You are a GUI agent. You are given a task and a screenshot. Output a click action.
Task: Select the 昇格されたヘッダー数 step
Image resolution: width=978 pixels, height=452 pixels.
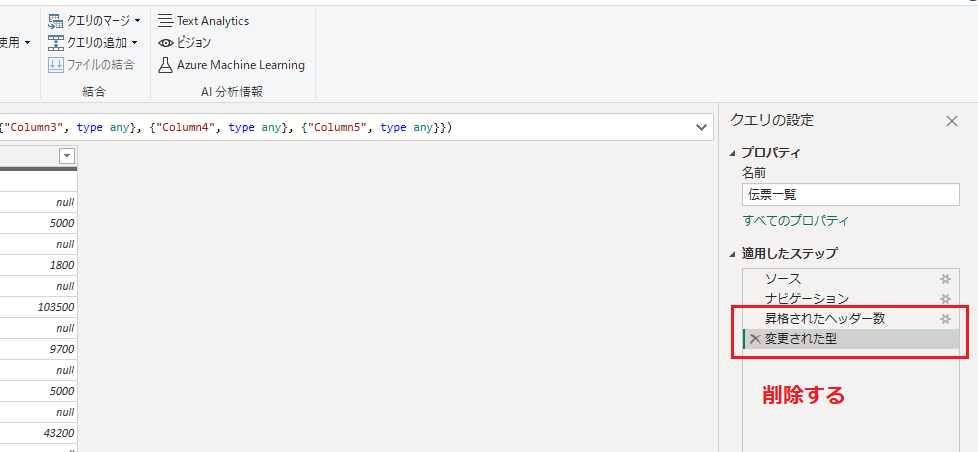[x=825, y=319]
